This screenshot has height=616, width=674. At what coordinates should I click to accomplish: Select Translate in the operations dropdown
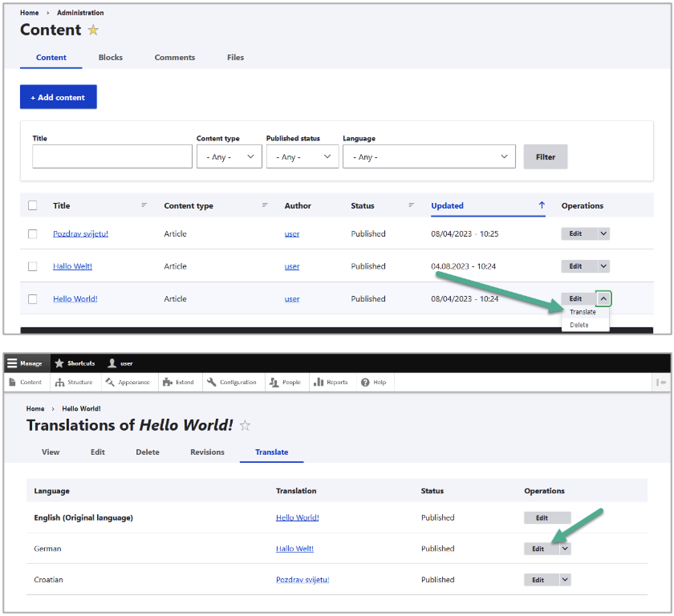click(583, 312)
